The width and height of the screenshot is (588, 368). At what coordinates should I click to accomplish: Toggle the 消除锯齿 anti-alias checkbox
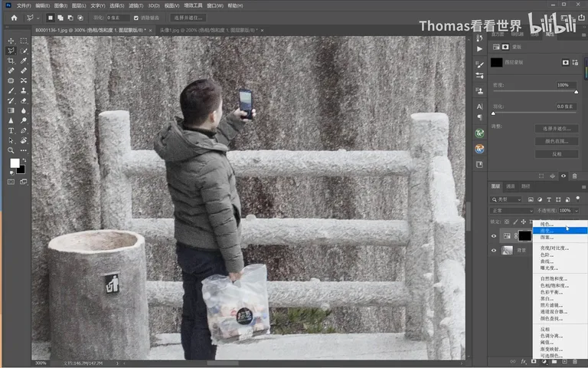tap(136, 18)
